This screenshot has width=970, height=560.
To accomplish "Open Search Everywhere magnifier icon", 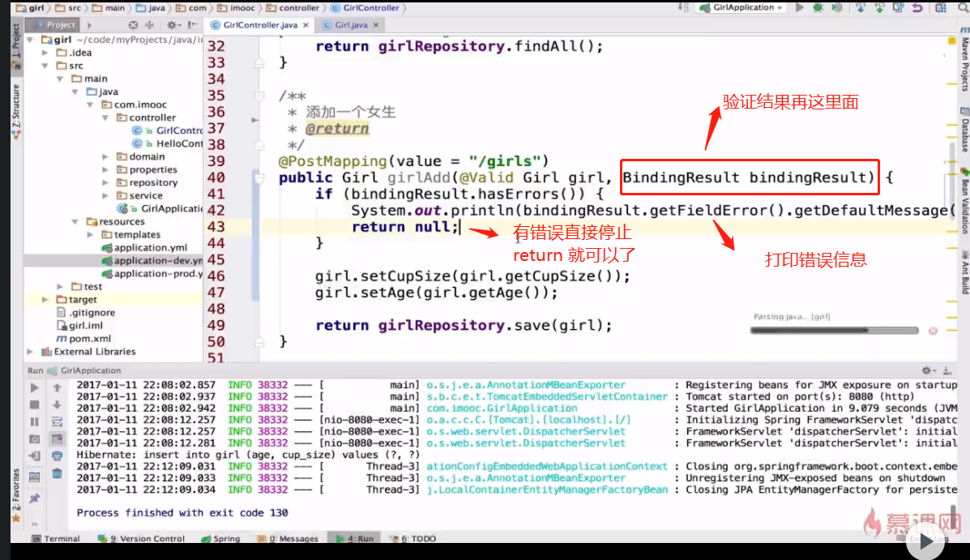I will click(x=963, y=8).
